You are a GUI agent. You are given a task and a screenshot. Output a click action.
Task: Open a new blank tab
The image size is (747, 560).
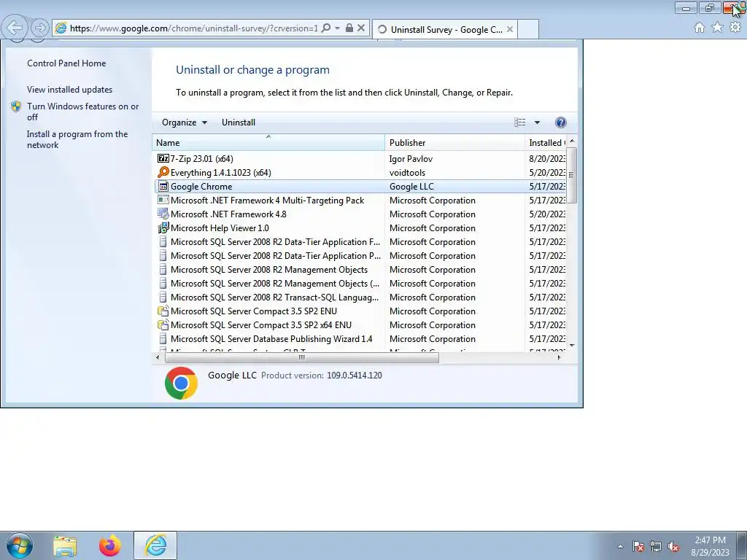[x=528, y=29]
